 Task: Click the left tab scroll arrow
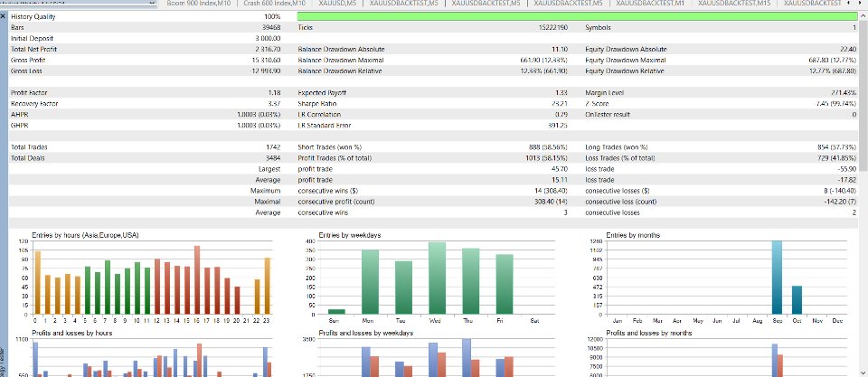click(x=849, y=4)
